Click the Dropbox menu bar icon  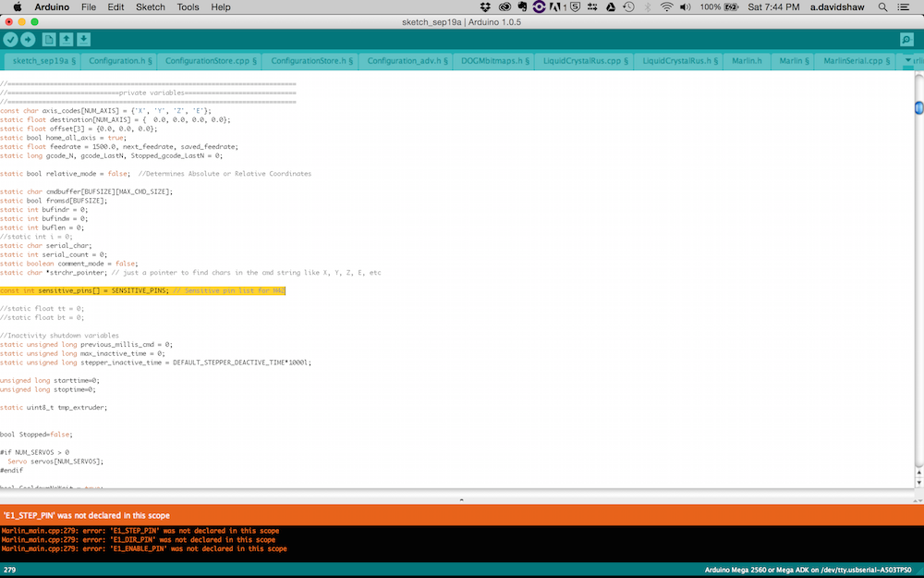(x=486, y=7)
